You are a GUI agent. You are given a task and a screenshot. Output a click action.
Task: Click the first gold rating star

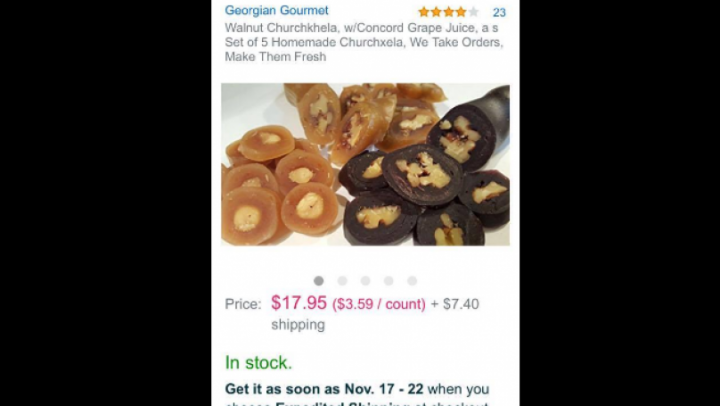coord(424,12)
